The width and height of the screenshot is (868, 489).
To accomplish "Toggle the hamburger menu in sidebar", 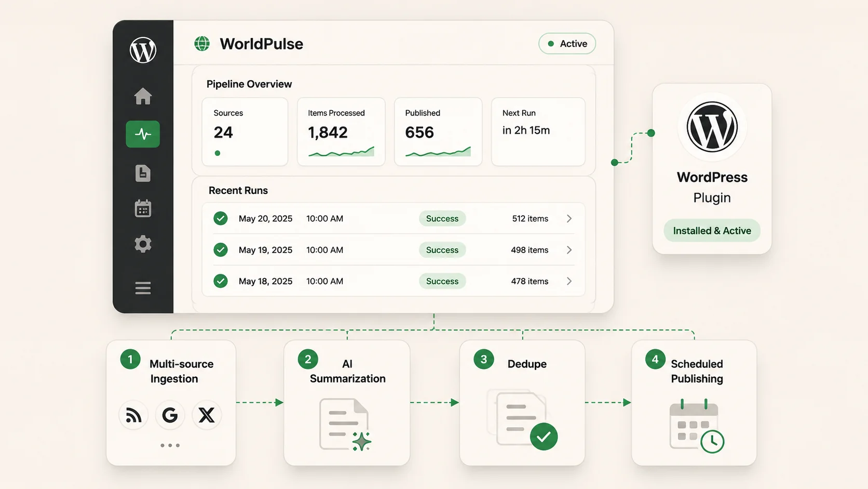I will click(x=143, y=288).
